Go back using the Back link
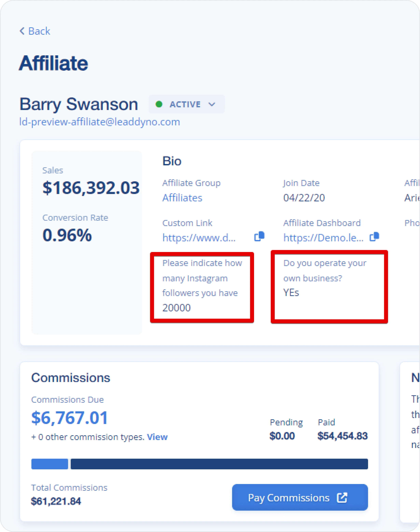The image size is (420, 532). point(35,31)
